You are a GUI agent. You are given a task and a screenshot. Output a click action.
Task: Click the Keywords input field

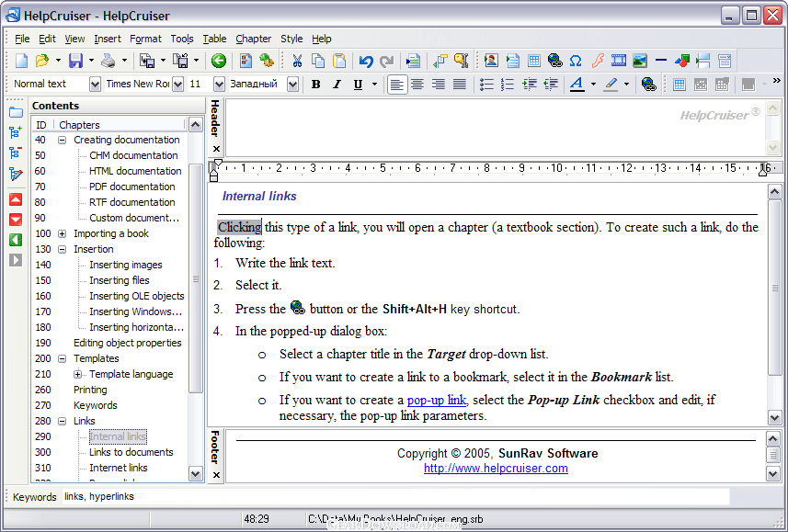pos(395,497)
